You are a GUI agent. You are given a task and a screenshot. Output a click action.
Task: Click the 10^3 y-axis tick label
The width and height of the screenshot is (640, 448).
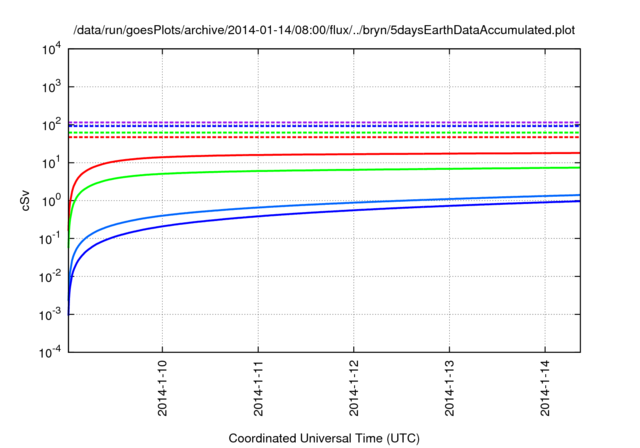click(x=52, y=86)
